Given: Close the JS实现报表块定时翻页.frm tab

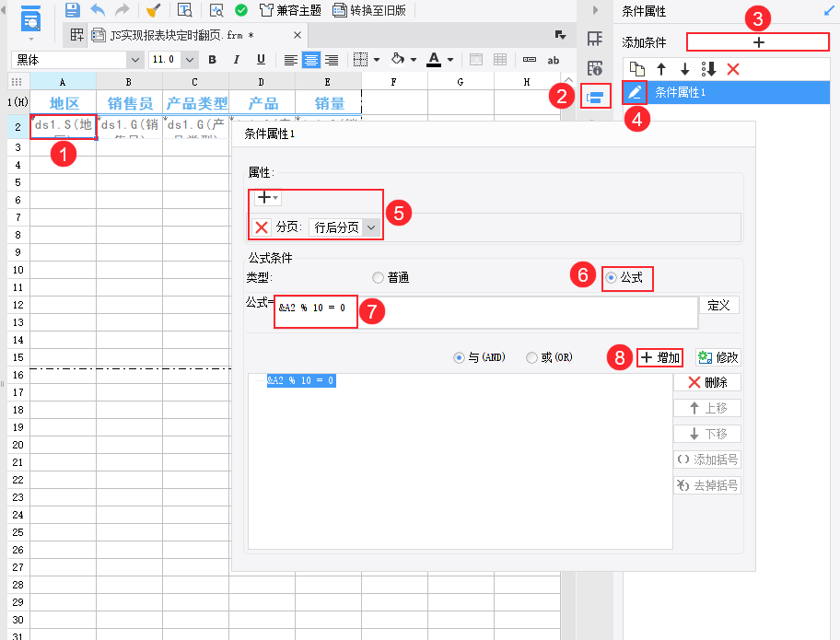Looking at the screenshot, I should (x=297, y=35).
